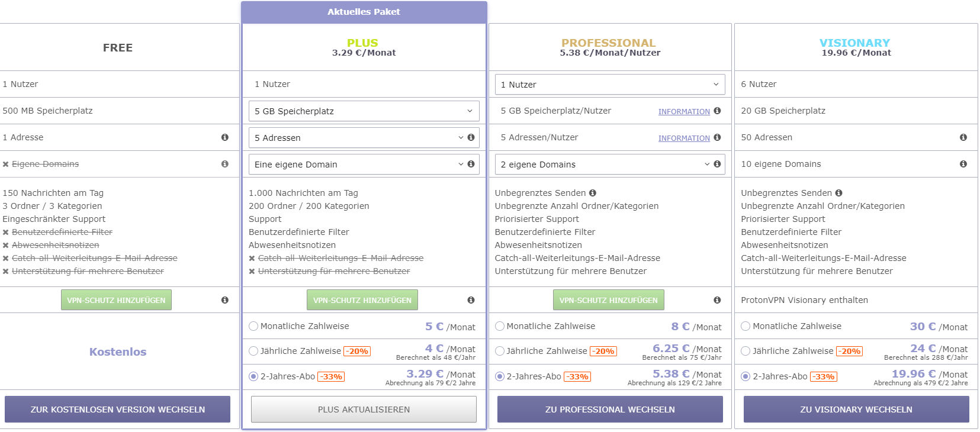
Task: Click info icon next to Professional Unbegrenztes Senden
Action: pos(593,193)
